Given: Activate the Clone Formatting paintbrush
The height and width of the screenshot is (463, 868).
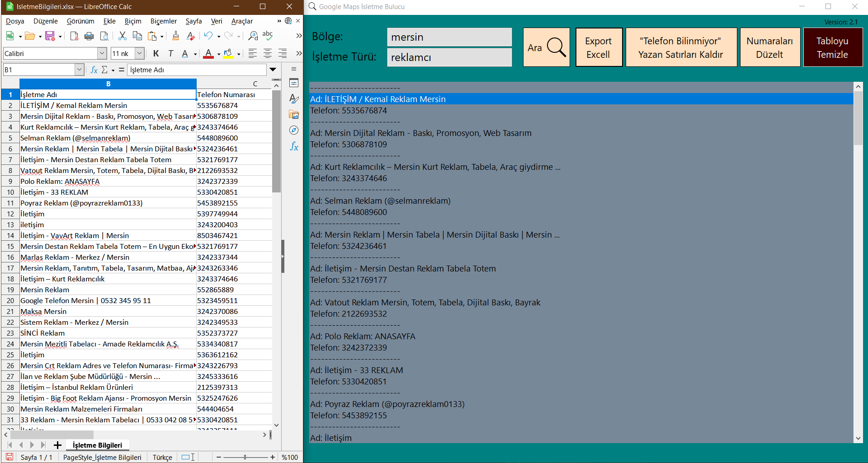Looking at the screenshot, I should point(175,36).
